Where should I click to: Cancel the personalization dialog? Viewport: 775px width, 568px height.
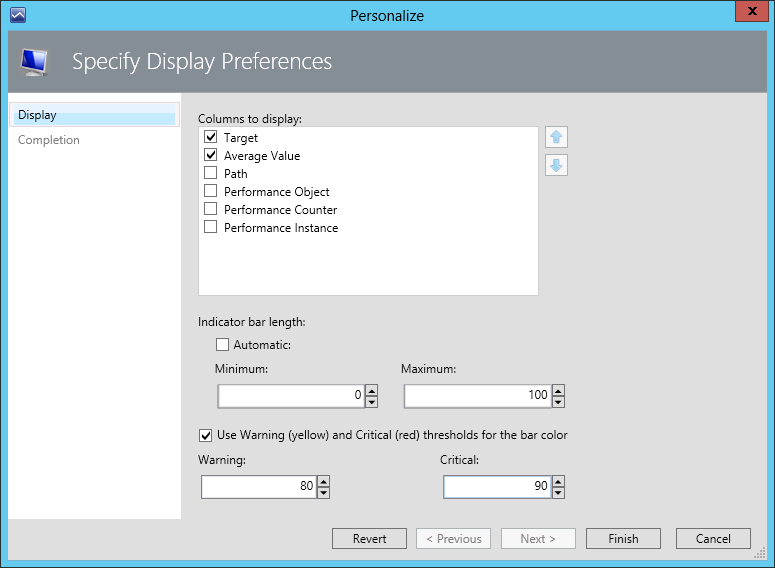point(713,538)
